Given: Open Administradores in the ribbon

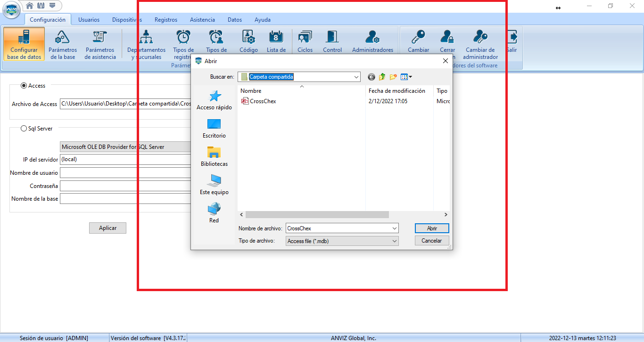Looking at the screenshot, I should point(372,41).
